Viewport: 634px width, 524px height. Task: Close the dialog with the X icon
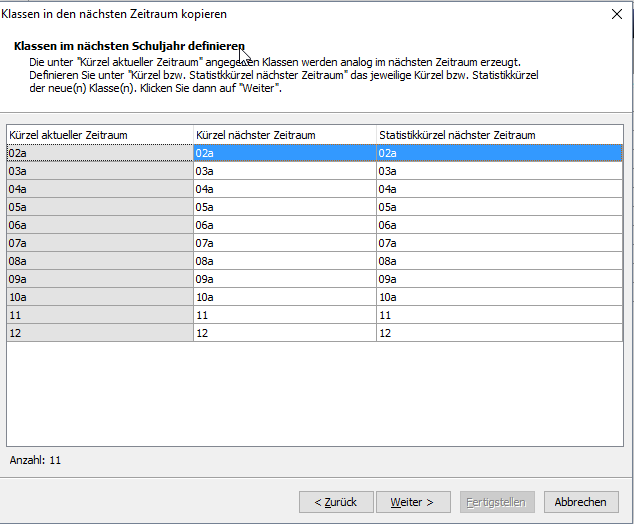[x=617, y=14]
